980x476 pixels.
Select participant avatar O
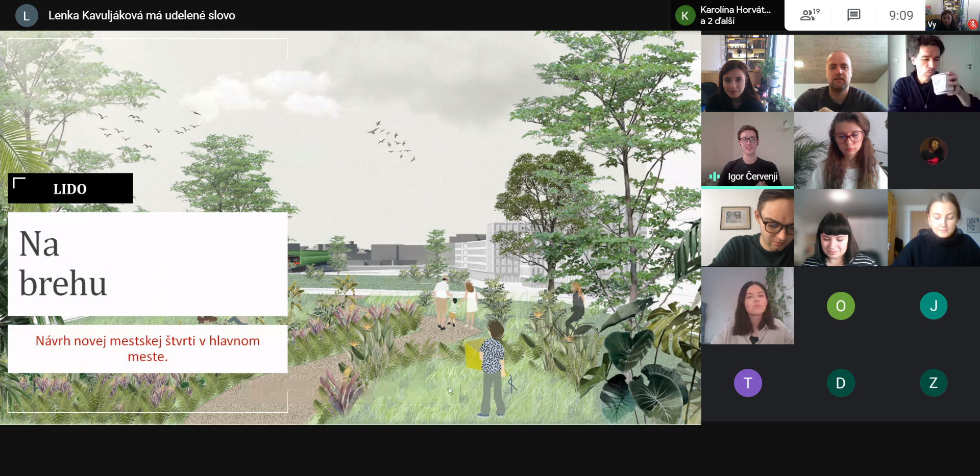[x=841, y=306]
